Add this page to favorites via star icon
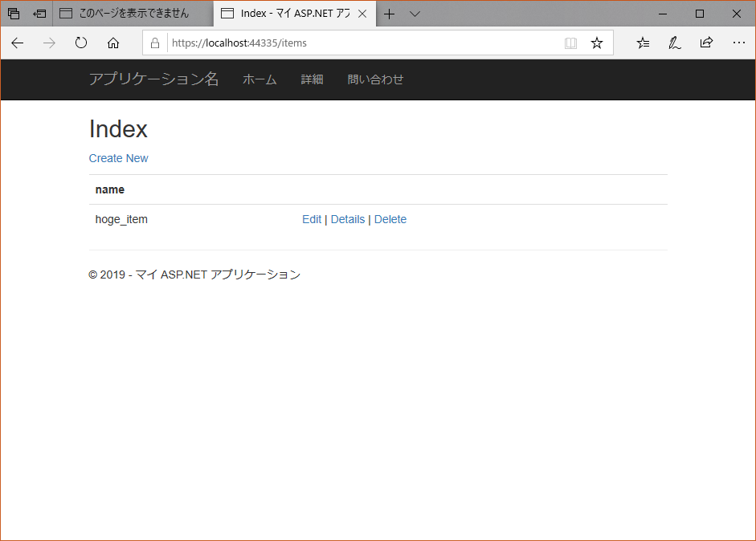Image resolution: width=756 pixels, height=541 pixels. coord(597,43)
